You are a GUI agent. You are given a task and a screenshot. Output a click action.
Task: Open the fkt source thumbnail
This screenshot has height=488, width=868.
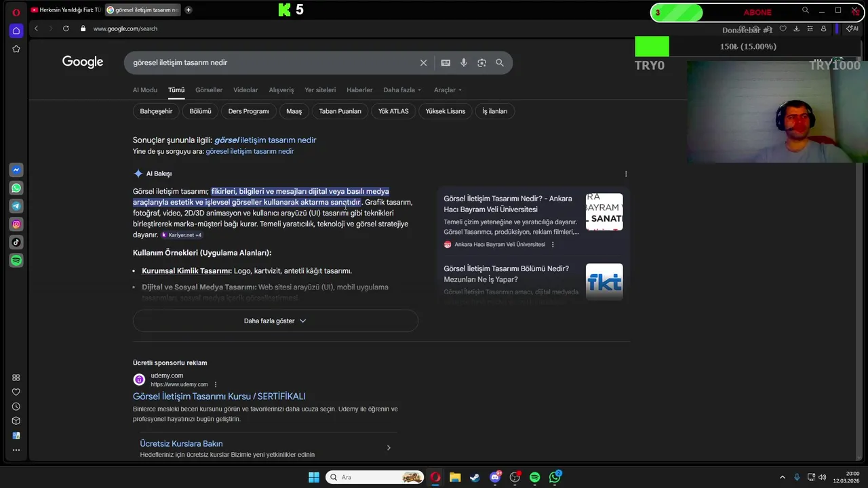[x=604, y=282]
